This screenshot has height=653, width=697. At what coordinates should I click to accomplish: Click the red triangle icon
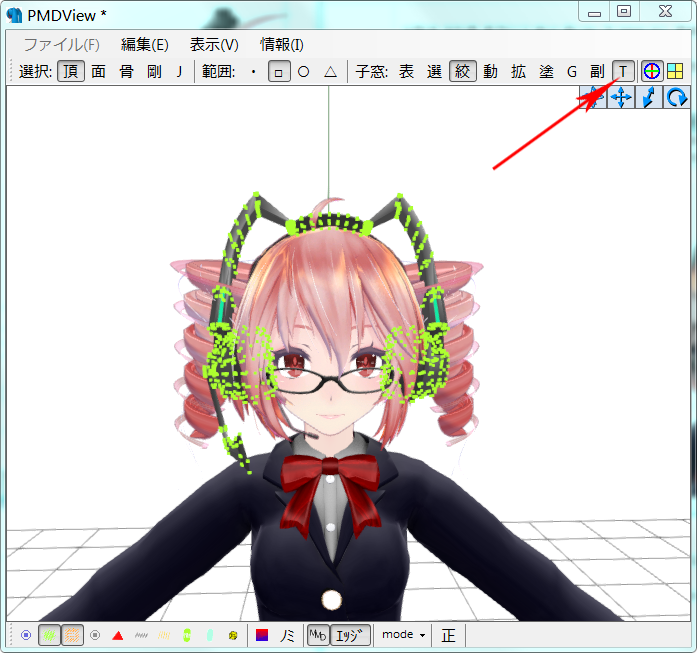pyautogui.click(x=118, y=636)
